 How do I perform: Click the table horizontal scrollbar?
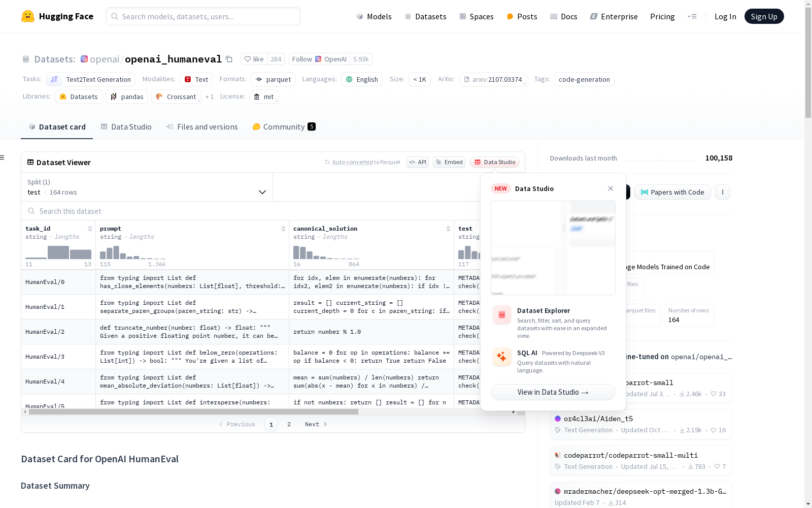click(x=193, y=412)
